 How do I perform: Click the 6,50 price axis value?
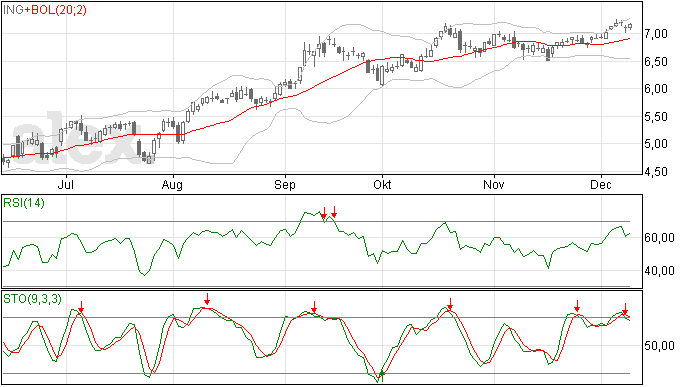click(x=656, y=62)
